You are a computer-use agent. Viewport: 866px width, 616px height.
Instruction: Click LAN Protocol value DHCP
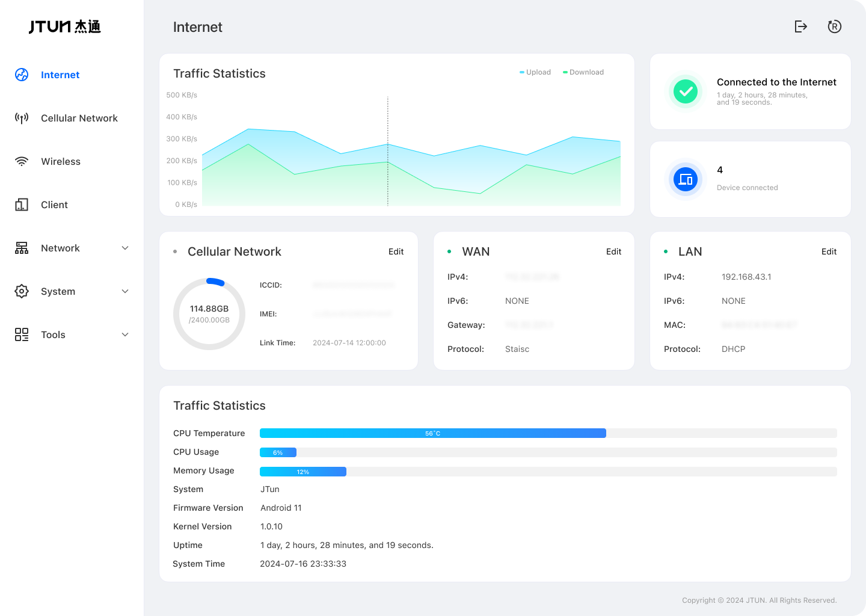tap(733, 349)
